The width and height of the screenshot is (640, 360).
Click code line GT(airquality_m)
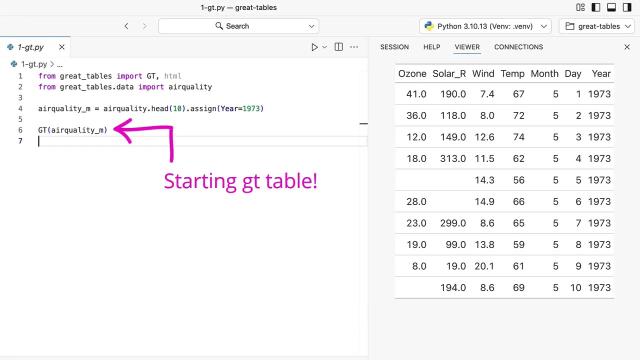[x=73, y=130]
